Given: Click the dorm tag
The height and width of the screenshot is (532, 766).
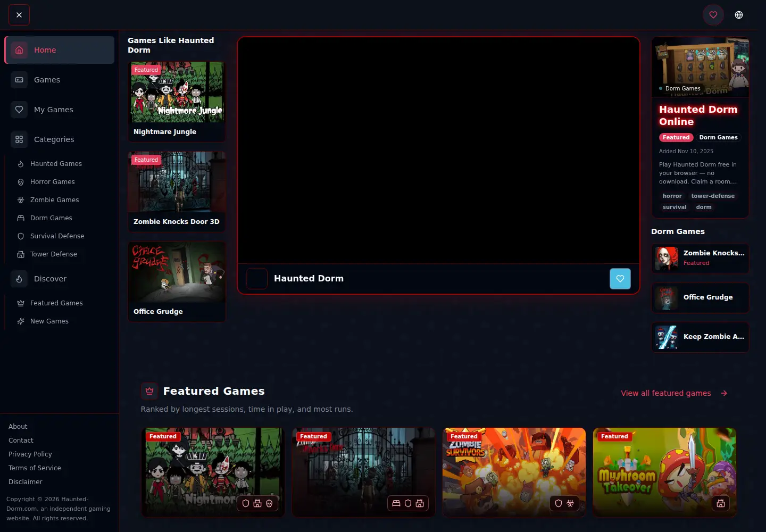Looking at the screenshot, I should 704,207.
